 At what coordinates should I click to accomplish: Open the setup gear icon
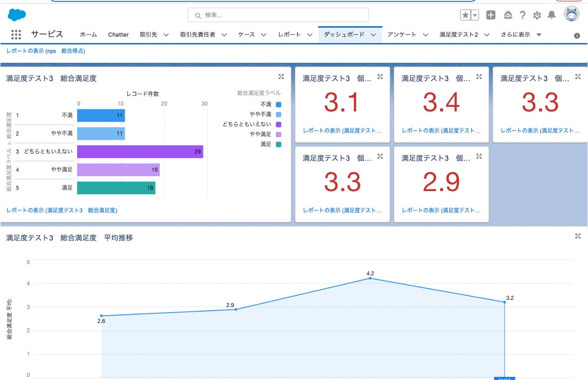[x=537, y=15]
